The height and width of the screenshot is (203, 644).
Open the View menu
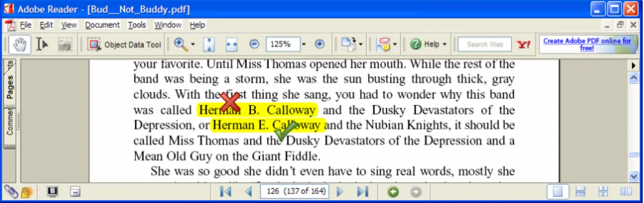(x=69, y=25)
